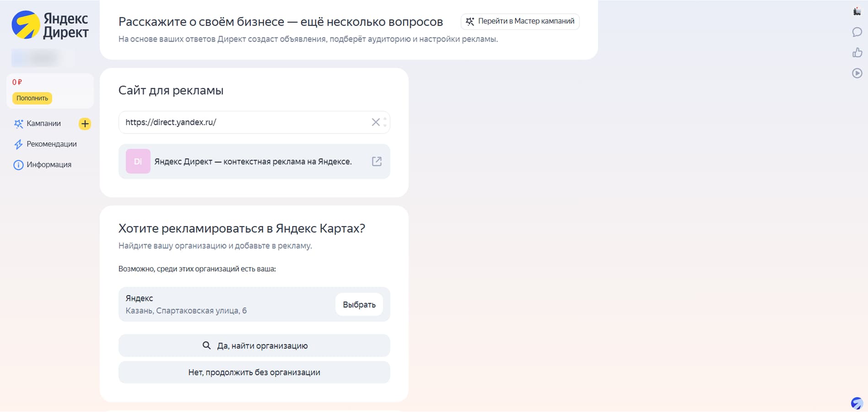
Task: Click the play video icon on the right panel
Action: click(857, 73)
